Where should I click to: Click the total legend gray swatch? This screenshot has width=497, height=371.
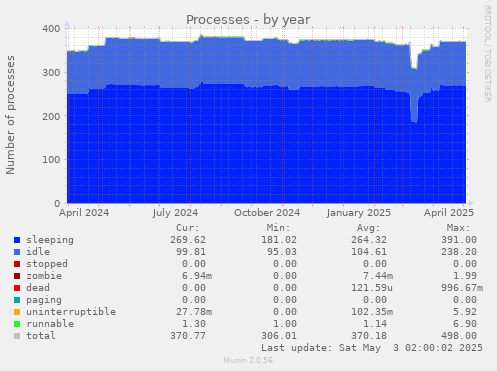tap(17, 336)
